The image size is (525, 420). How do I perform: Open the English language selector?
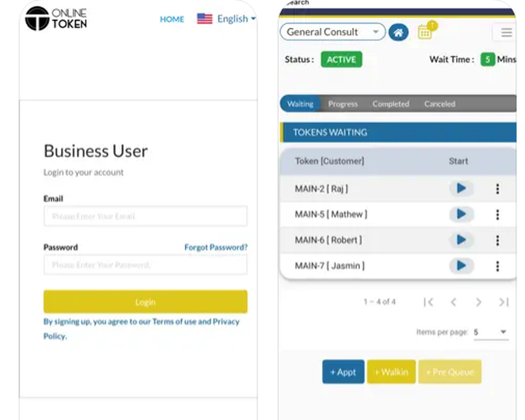coord(226,19)
